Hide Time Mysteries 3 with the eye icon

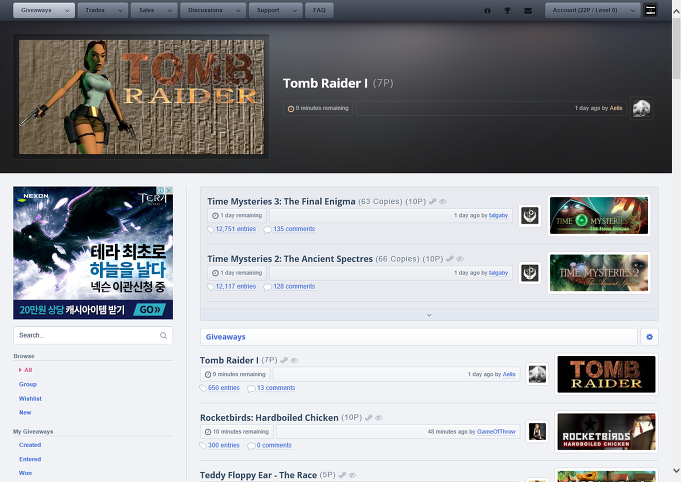click(443, 201)
